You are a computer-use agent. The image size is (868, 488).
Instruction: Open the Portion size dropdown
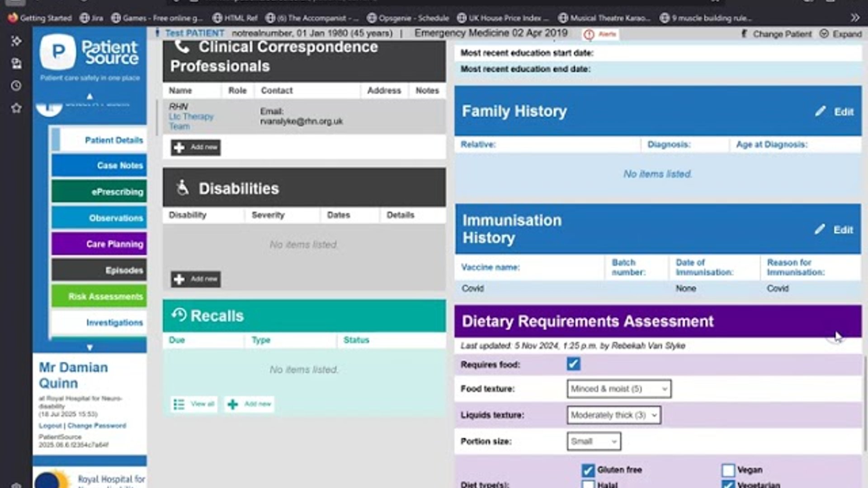594,441
